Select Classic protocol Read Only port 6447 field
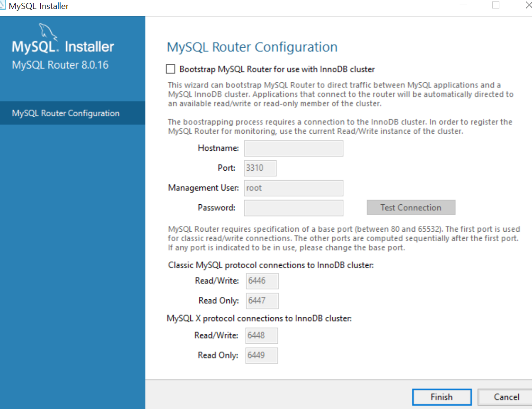This screenshot has height=409, width=532. pyautogui.click(x=262, y=301)
